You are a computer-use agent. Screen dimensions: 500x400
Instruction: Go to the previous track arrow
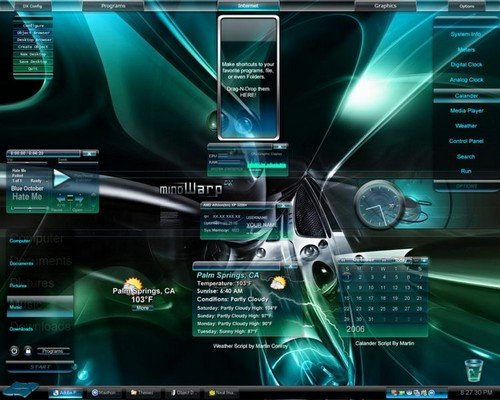pos(61,199)
